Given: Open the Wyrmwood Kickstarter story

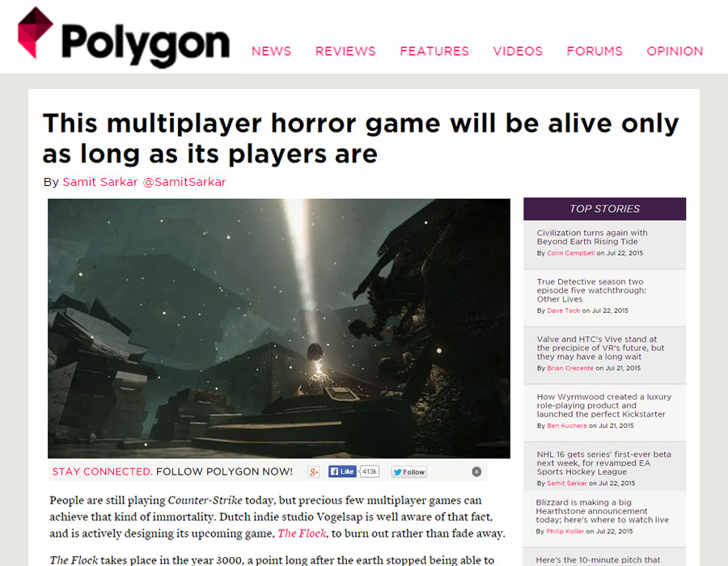Looking at the screenshot, I should pyautogui.click(x=603, y=405).
